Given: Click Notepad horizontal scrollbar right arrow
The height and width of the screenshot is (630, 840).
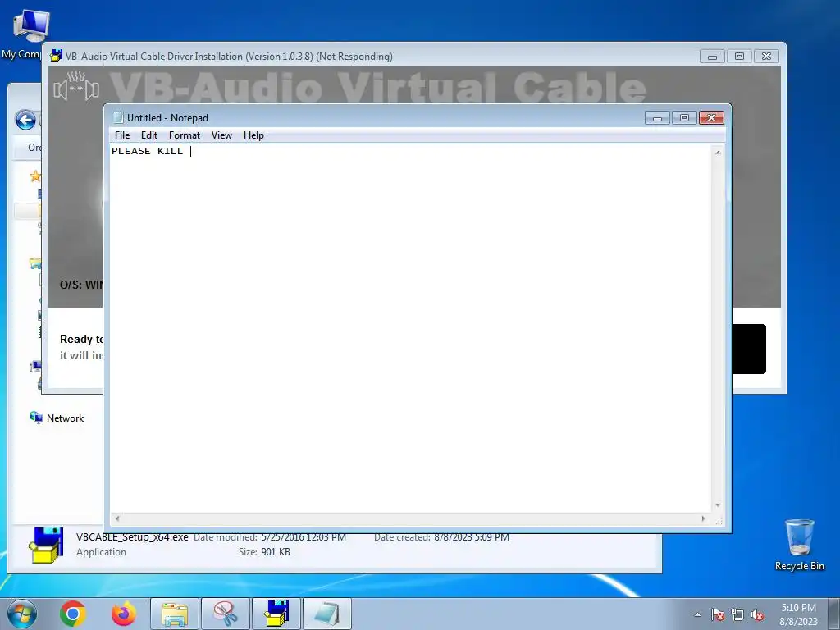Looking at the screenshot, I should tap(703, 518).
